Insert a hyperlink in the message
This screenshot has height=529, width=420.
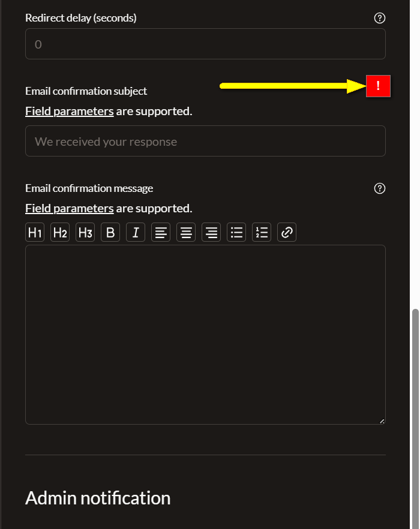click(x=287, y=232)
